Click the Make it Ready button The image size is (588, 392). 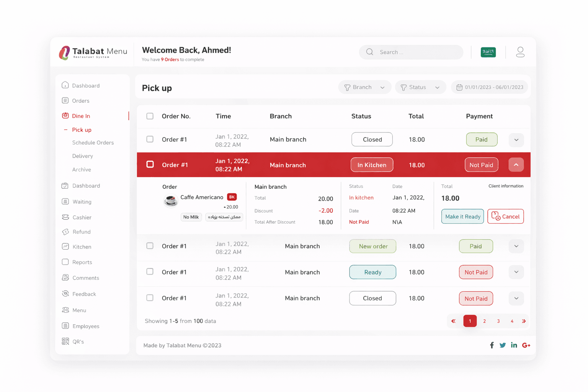point(462,216)
